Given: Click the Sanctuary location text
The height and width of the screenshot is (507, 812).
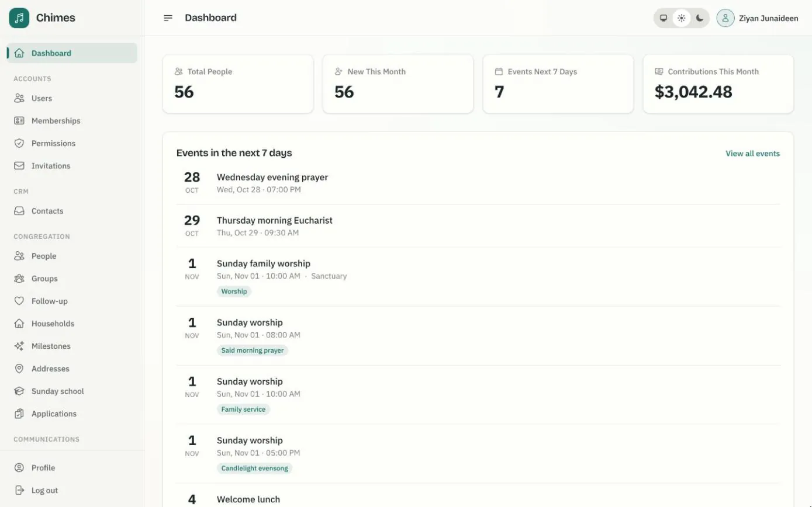Looking at the screenshot, I should [329, 276].
